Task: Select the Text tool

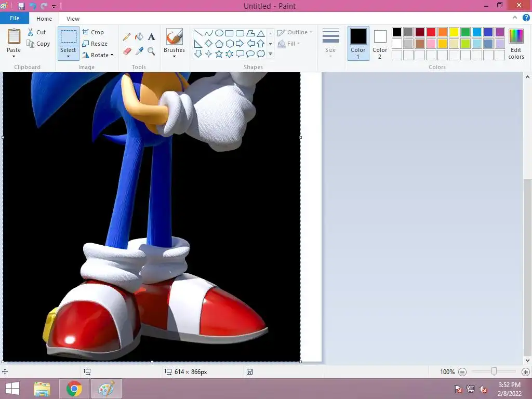Action: pos(151,37)
